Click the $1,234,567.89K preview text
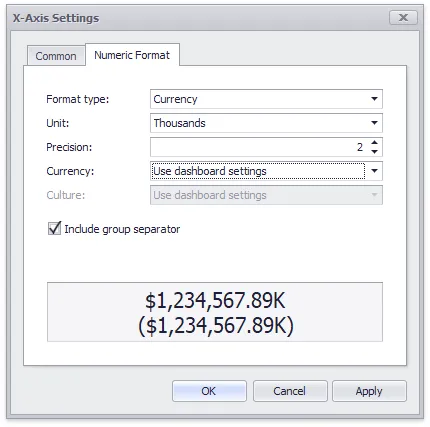This screenshot has width=430, height=427. pyautogui.click(x=215, y=301)
